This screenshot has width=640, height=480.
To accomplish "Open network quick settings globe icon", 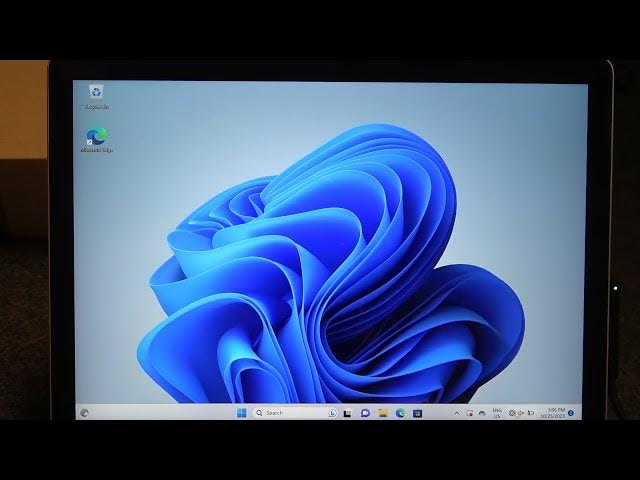I will [x=512, y=413].
